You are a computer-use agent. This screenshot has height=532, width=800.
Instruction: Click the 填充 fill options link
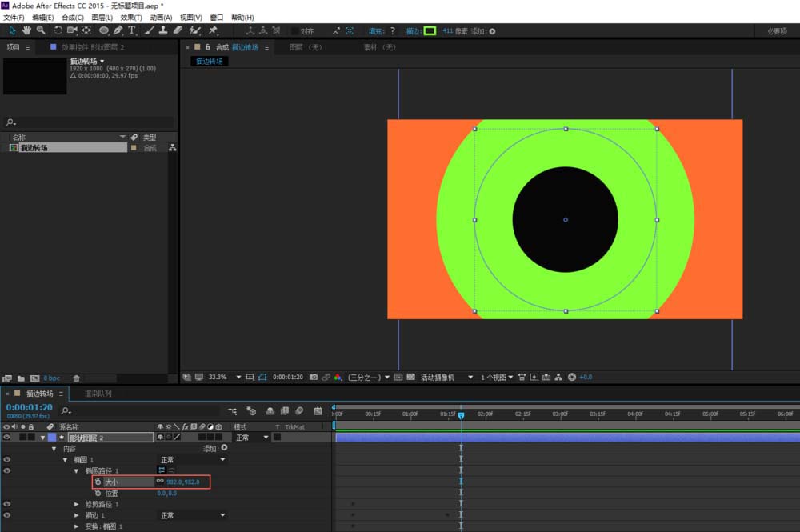pos(376,31)
